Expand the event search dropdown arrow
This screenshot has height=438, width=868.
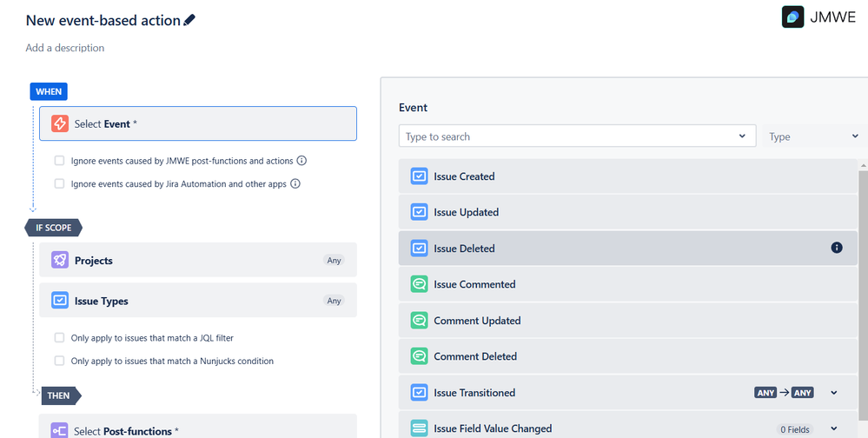point(742,136)
